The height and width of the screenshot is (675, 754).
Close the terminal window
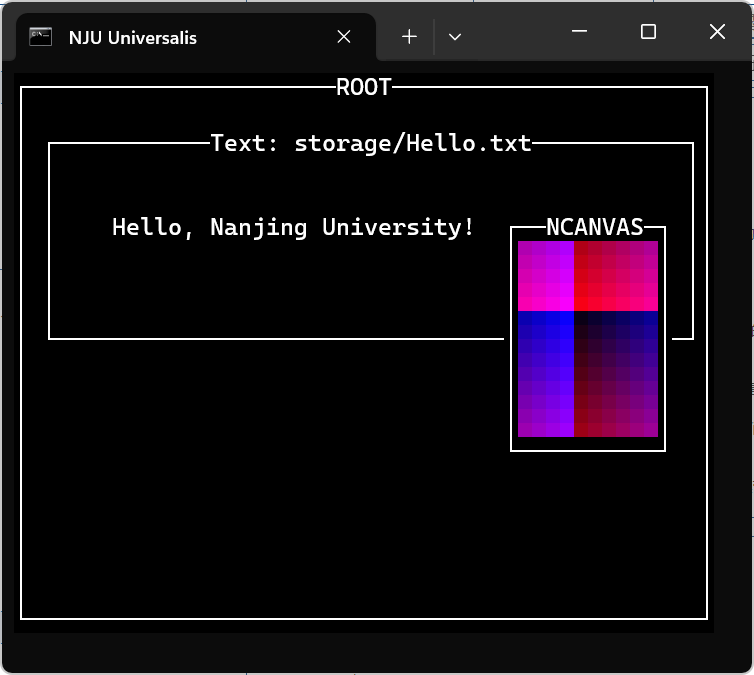coord(717,32)
